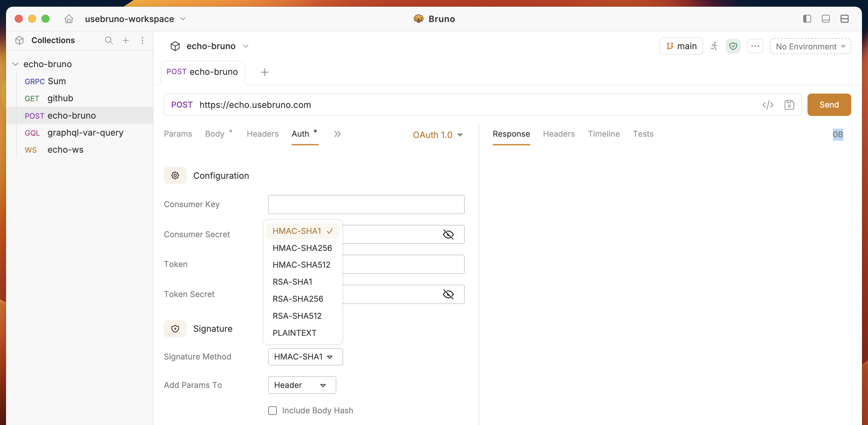Open the Add Params To dropdown

pyautogui.click(x=302, y=385)
